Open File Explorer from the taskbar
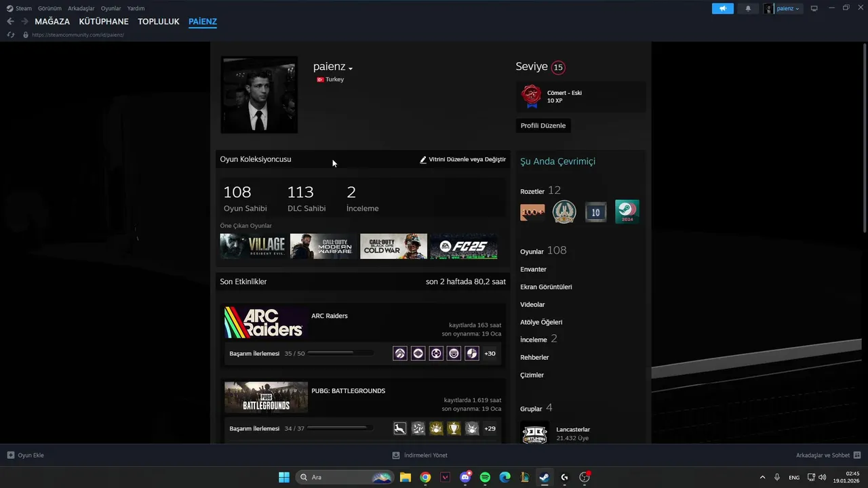 click(x=406, y=477)
